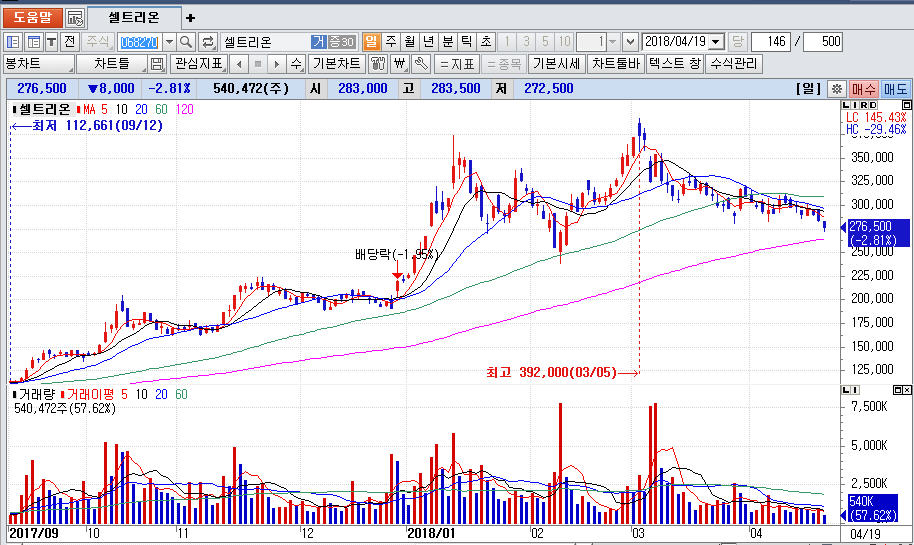This screenshot has height=545, width=914.
Task: Open the wrench chart settings icon
Action: click(x=420, y=64)
